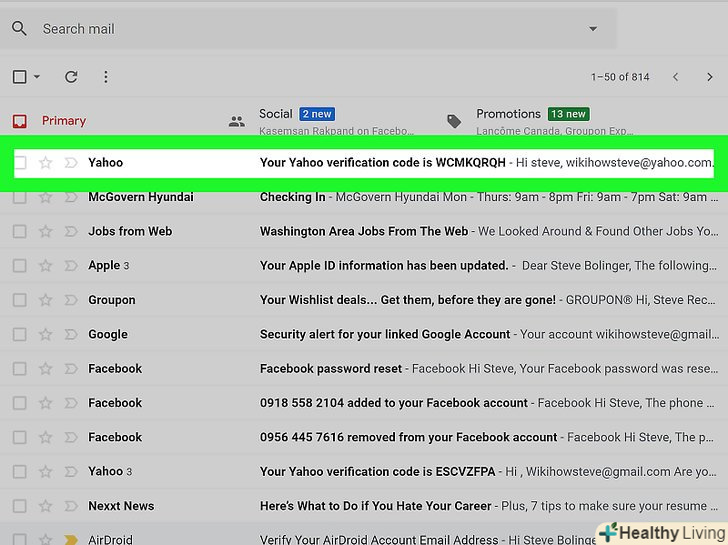Click into the Search mail field
Viewport: 728px width, 545px height.
tap(300, 29)
